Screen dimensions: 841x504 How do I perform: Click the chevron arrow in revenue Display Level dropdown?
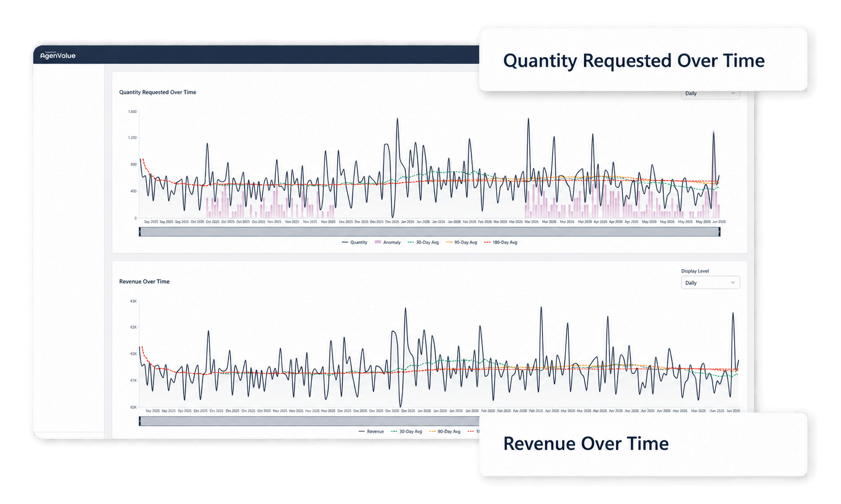pos(733,282)
